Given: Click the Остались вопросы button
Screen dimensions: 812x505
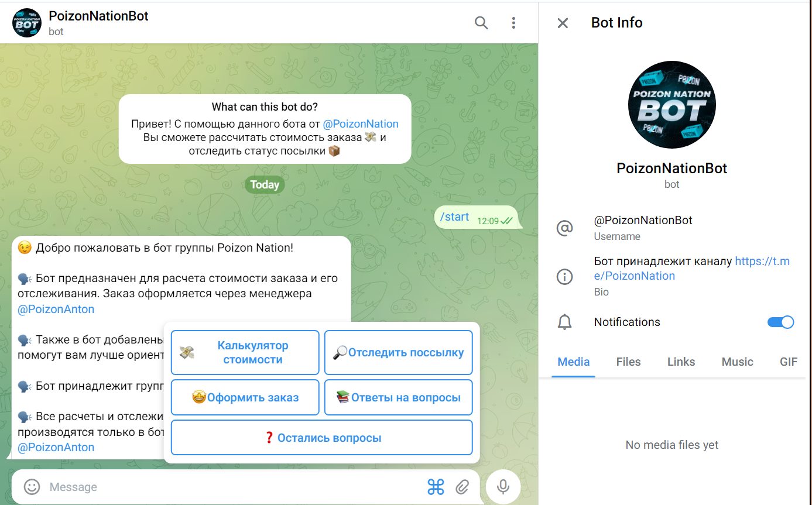Looking at the screenshot, I should [x=322, y=438].
